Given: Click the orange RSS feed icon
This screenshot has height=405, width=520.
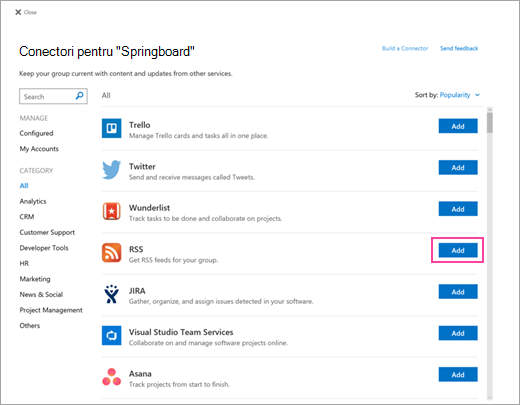Looking at the screenshot, I should [x=111, y=252].
